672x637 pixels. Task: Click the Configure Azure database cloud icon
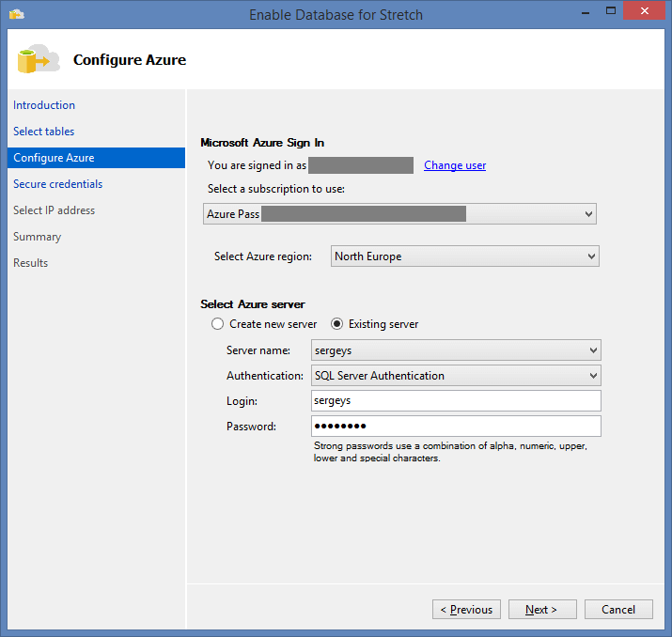(x=39, y=58)
